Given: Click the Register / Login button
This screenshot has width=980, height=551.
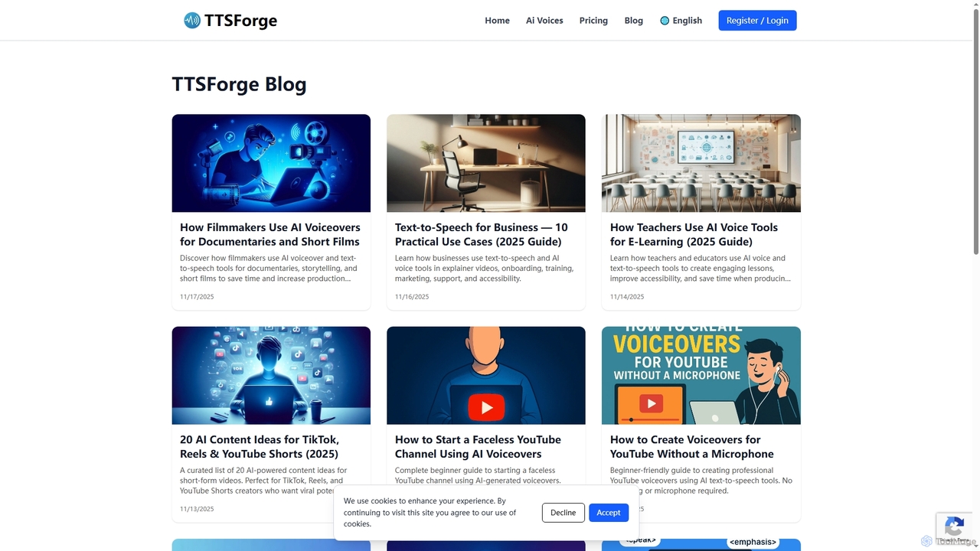Looking at the screenshot, I should 757,21.
